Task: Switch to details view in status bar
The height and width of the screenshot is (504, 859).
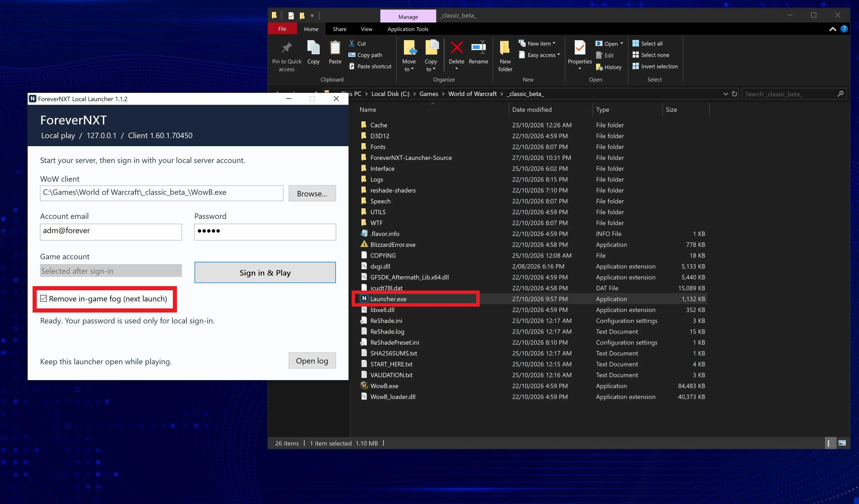Action: (x=831, y=443)
